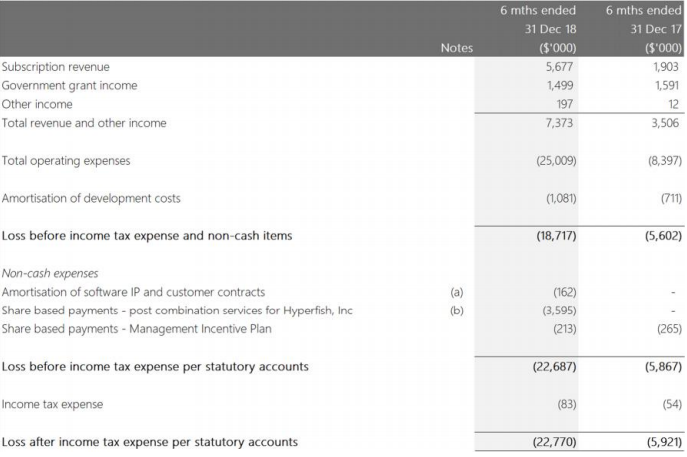Click Amortisation of development costs label
687x457 pixels.
[x=91, y=198]
